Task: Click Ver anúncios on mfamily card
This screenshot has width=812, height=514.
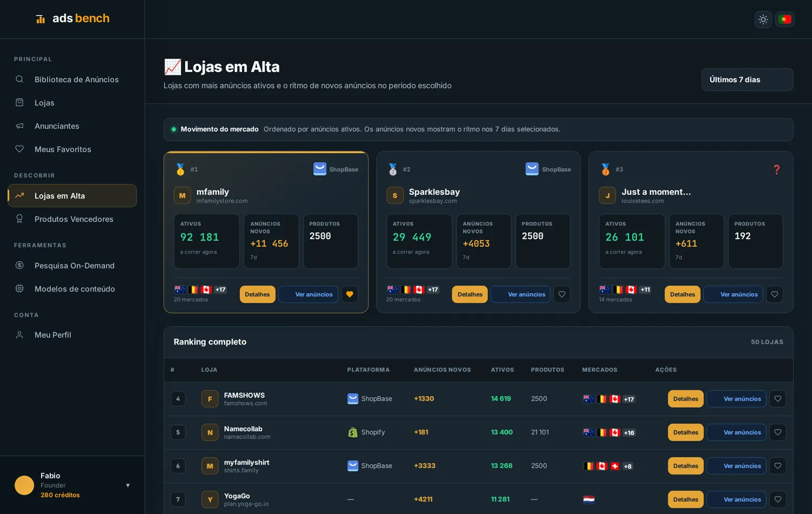Action: tap(309, 294)
